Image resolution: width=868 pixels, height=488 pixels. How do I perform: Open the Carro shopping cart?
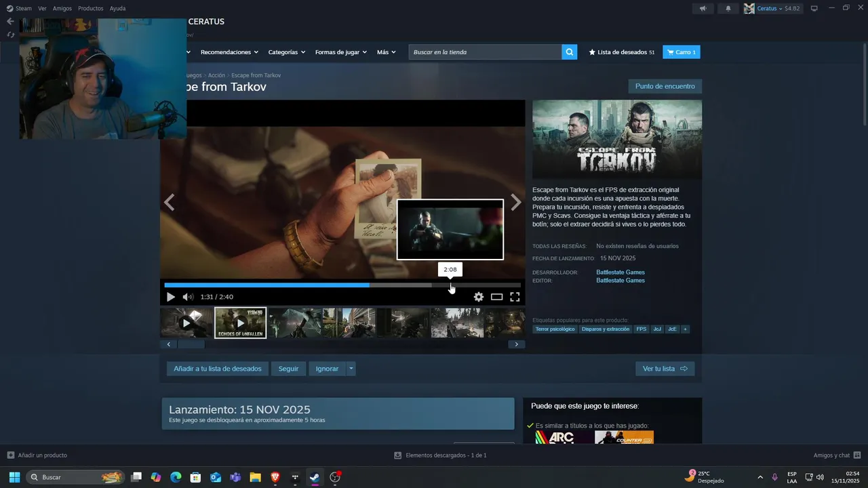pos(682,52)
